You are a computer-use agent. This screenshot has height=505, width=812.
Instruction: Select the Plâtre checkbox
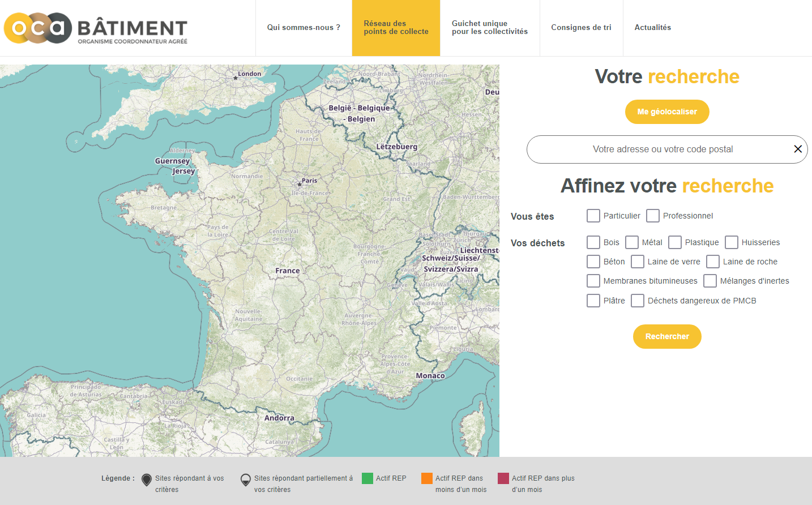click(593, 301)
